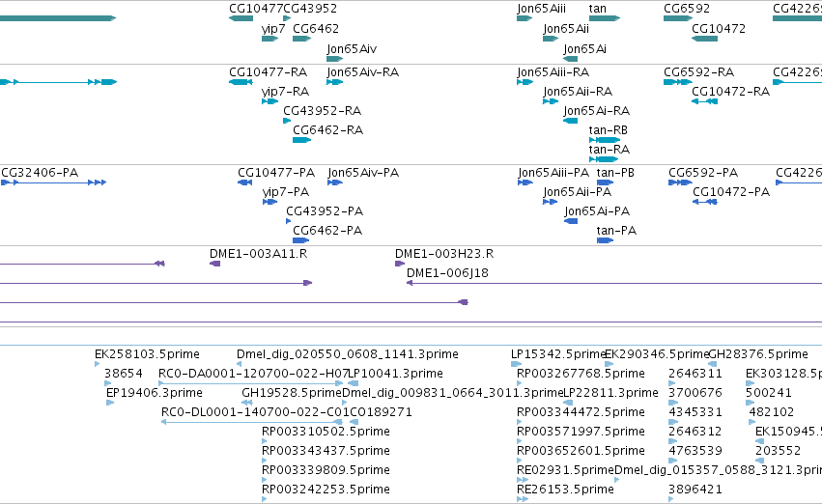Select the CG6462-RA transcript label
This screenshot has height=504, width=822.
(x=327, y=130)
